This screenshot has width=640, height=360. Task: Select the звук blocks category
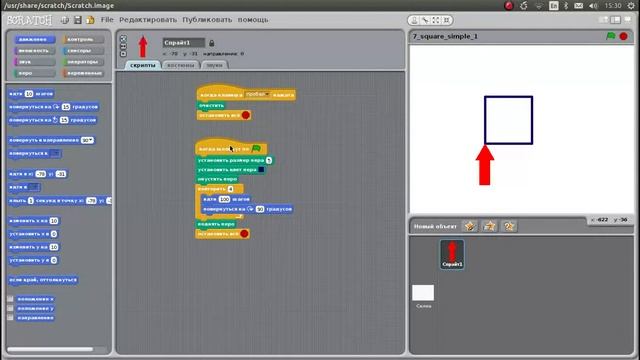pos(34,62)
